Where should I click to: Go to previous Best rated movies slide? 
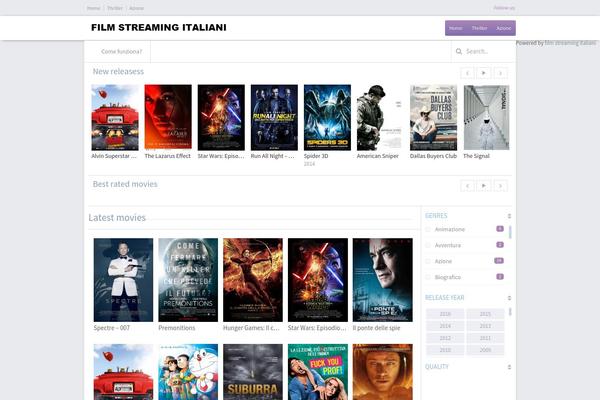[467, 186]
